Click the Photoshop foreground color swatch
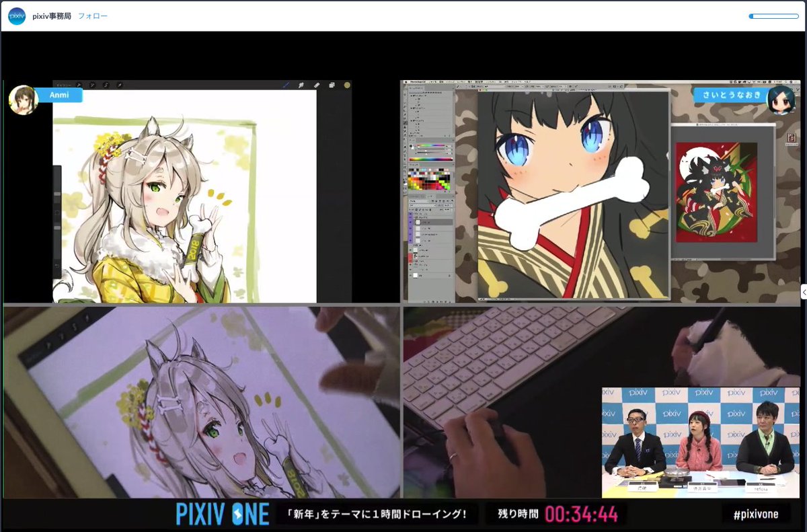The height and width of the screenshot is (532, 807). (x=411, y=145)
